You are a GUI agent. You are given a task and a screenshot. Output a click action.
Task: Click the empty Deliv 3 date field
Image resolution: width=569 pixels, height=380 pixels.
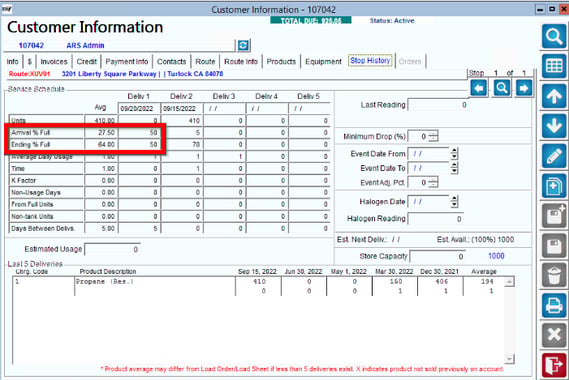224,109
